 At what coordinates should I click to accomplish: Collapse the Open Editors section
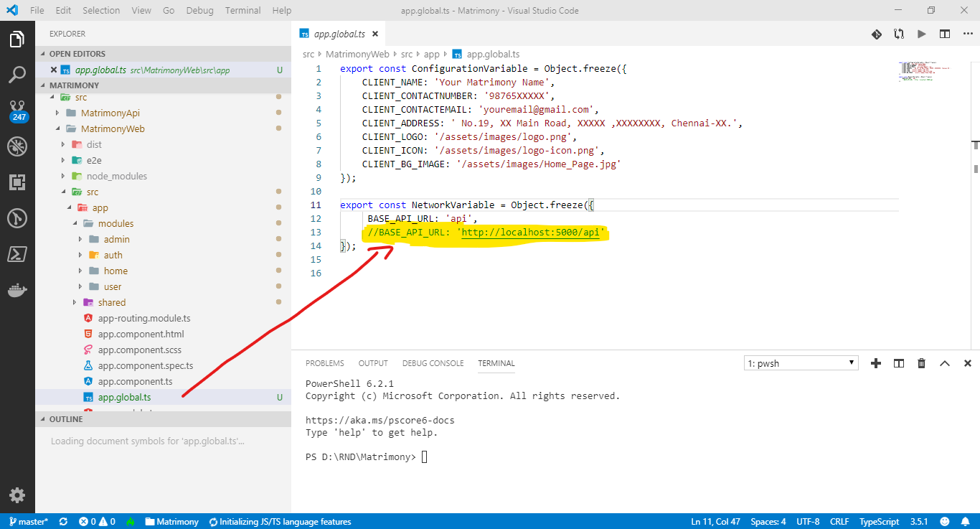point(163,54)
